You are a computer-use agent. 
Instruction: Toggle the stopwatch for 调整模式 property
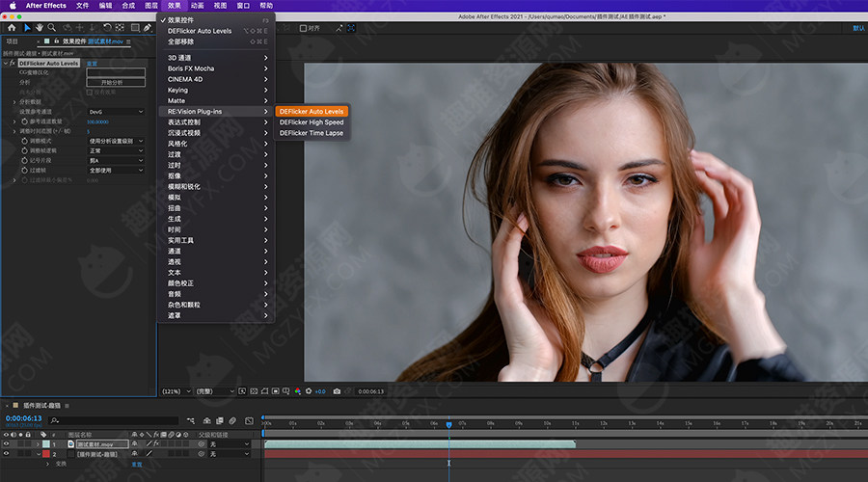(x=24, y=141)
